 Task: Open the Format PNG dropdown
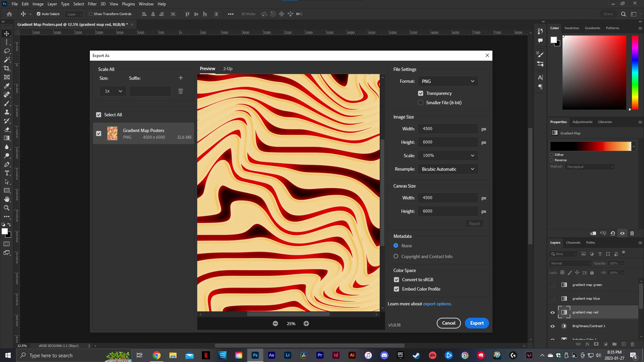(448, 81)
